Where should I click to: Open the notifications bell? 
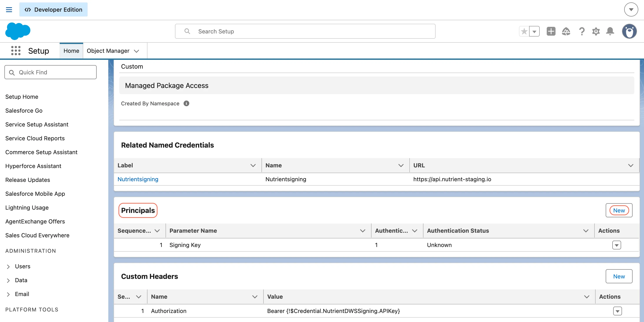coord(610,31)
